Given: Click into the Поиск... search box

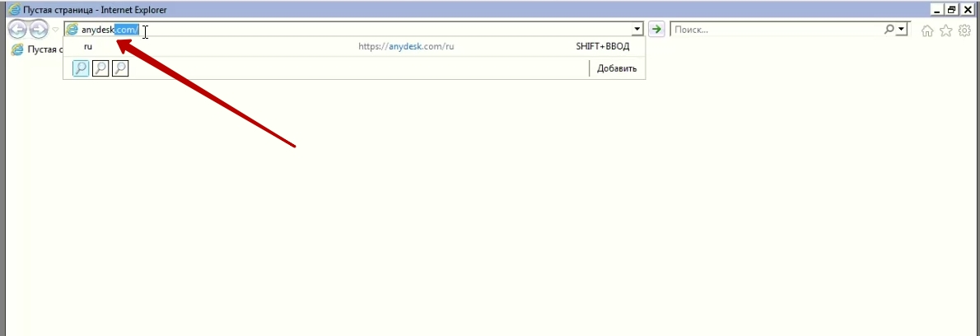Looking at the screenshot, I should pyautogui.click(x=775, y=30).
